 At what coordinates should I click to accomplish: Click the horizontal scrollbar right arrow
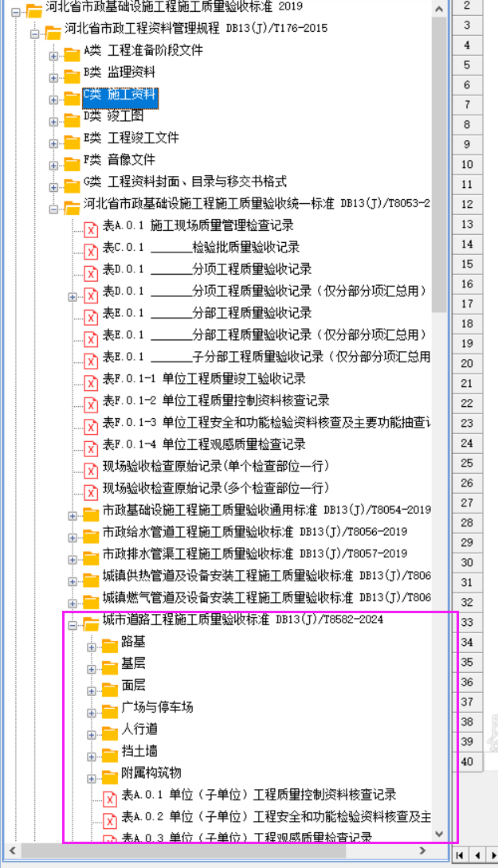click(436, 851)
